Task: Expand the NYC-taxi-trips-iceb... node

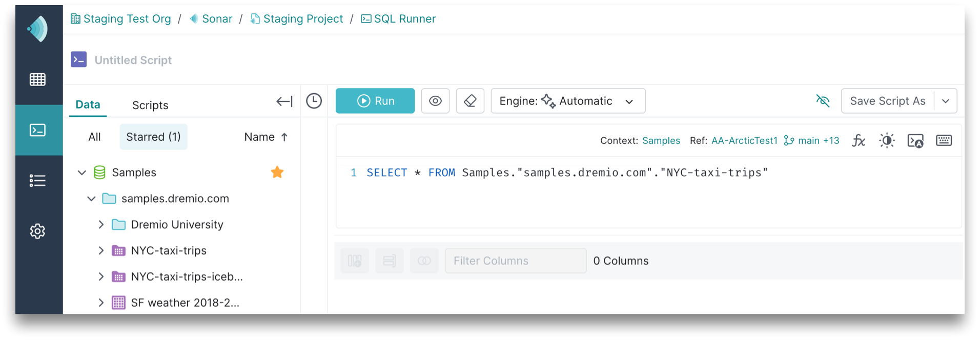Action: click(x=101, y=277)
